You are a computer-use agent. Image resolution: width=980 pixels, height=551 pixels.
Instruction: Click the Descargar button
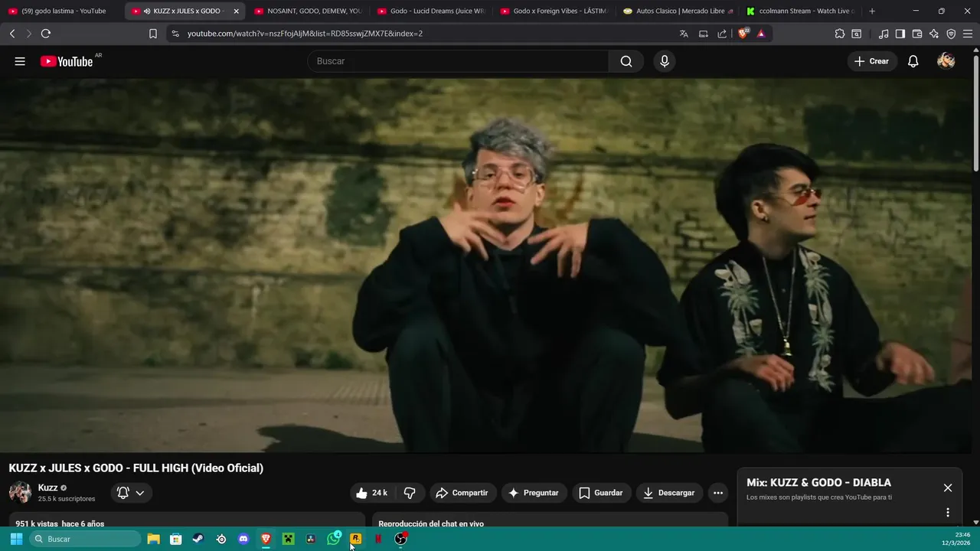point(669,493)
